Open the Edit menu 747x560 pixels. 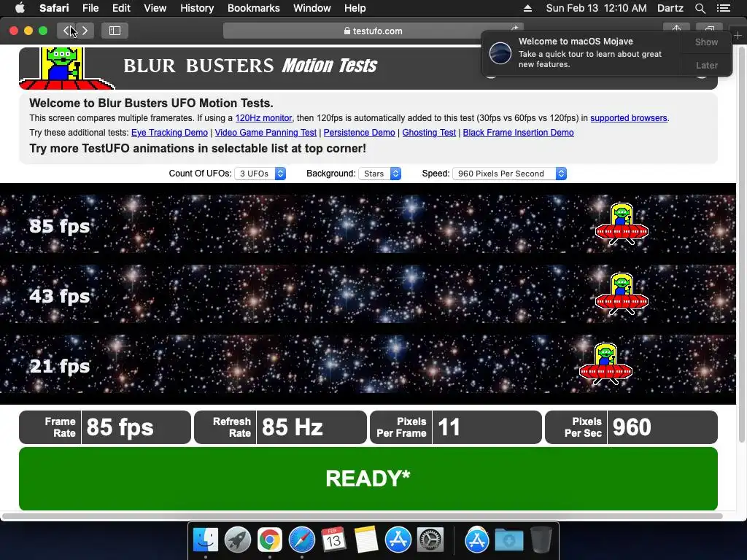click(121, 8)
